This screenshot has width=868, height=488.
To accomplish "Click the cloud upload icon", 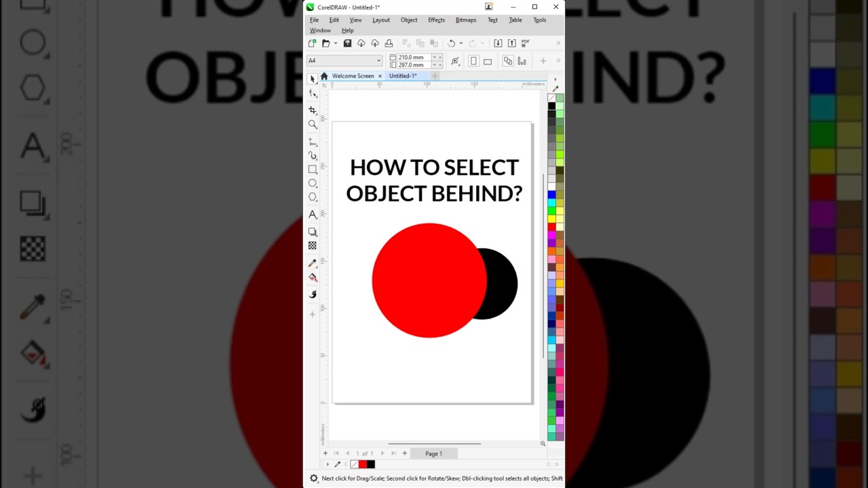I will coord(375,43).
